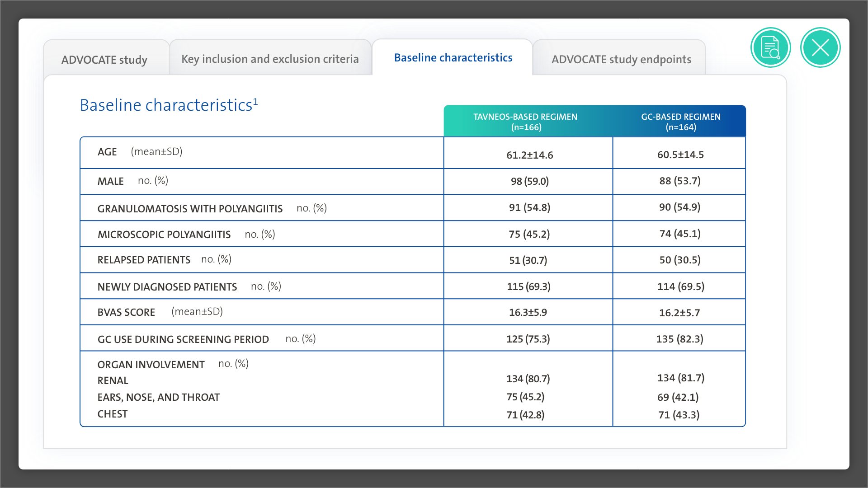Go to ADVOCATE study endpoints tab
Screen dimensions: 868x488
[621, 60]
